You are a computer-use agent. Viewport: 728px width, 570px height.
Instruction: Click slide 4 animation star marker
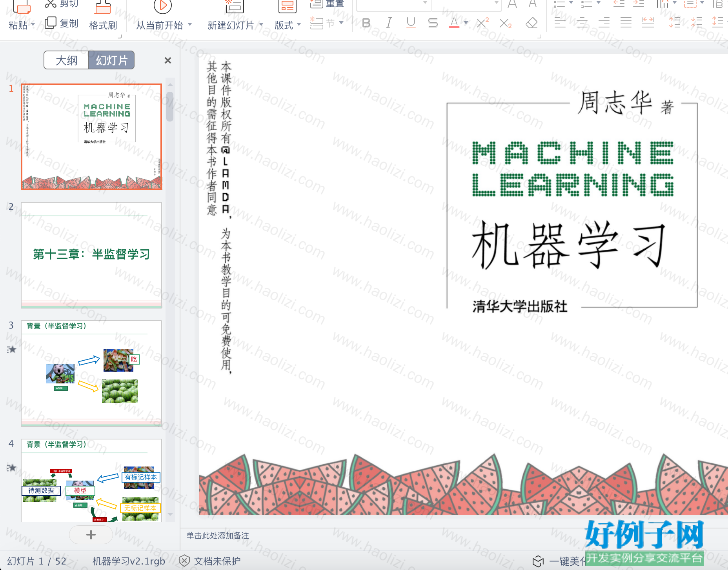[x=12, y=468]
